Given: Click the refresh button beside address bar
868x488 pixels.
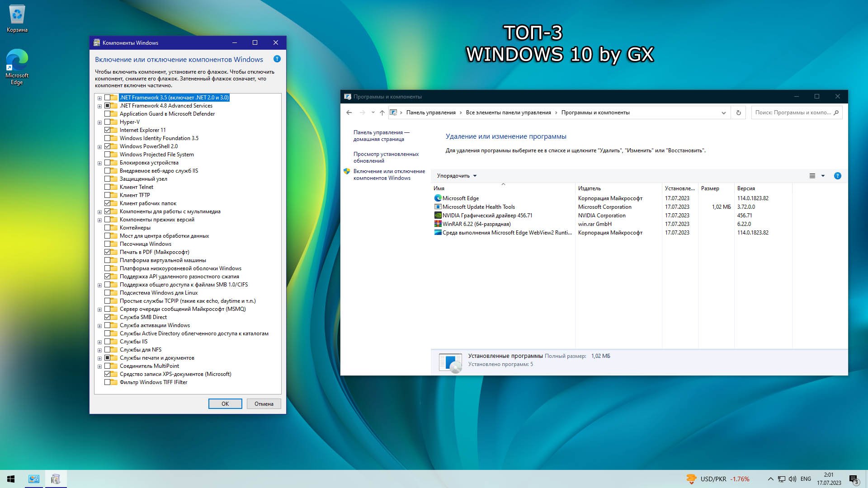Looking at the screenshot, I should (x=739, y=113).
